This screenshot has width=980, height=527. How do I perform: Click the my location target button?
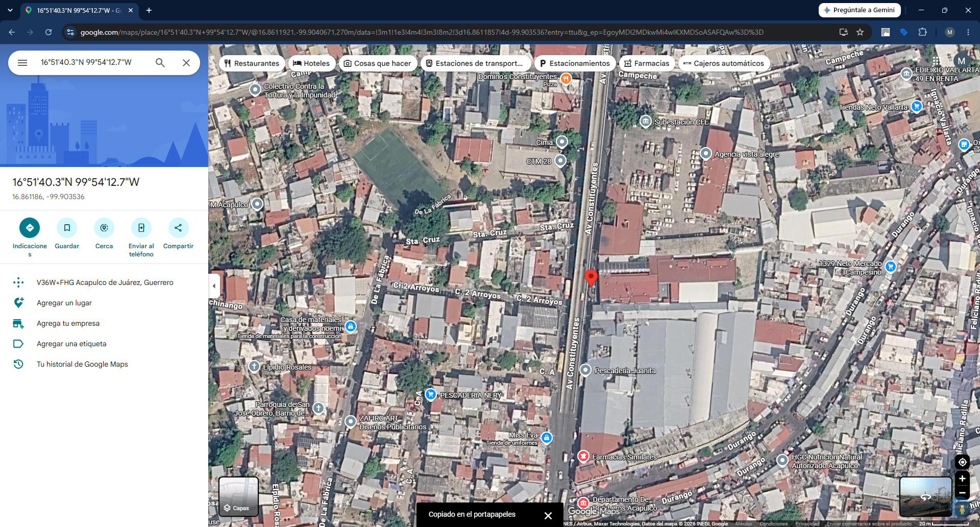962,462
